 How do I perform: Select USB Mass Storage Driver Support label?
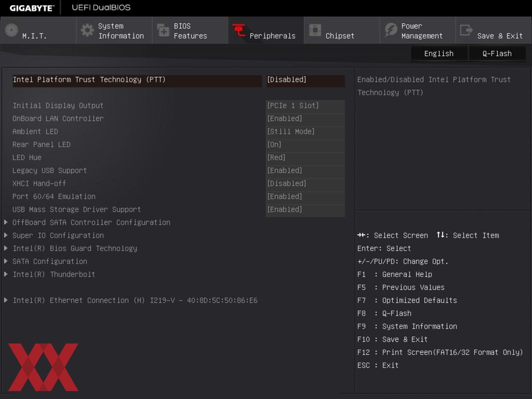pos(77,209)
